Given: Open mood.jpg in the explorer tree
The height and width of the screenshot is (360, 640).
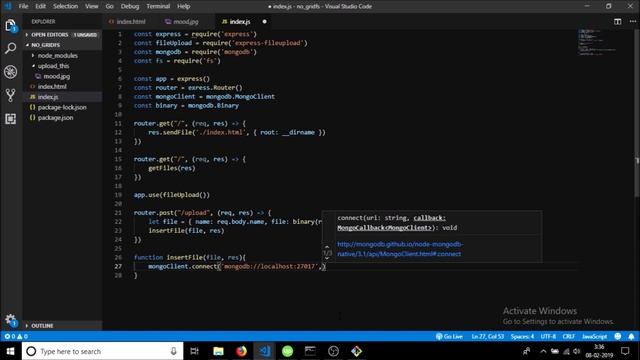Looking at the screenshot, I should tap(56, 76).
